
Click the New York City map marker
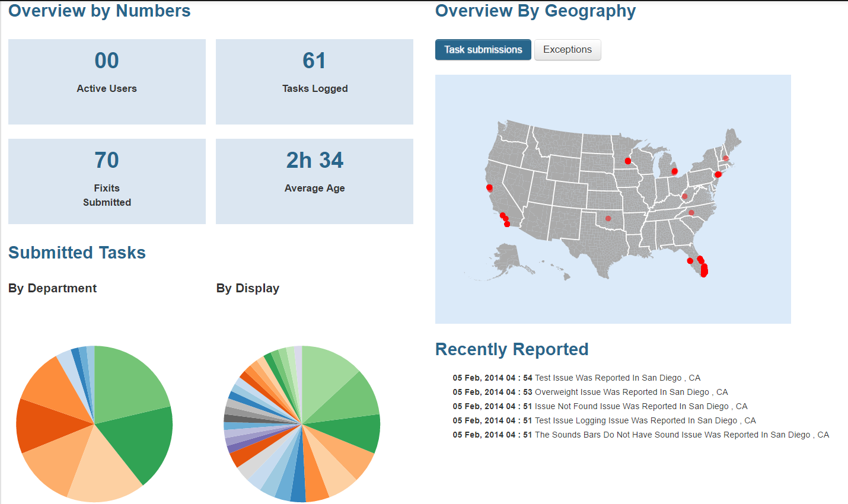click(x=718, y=174)
